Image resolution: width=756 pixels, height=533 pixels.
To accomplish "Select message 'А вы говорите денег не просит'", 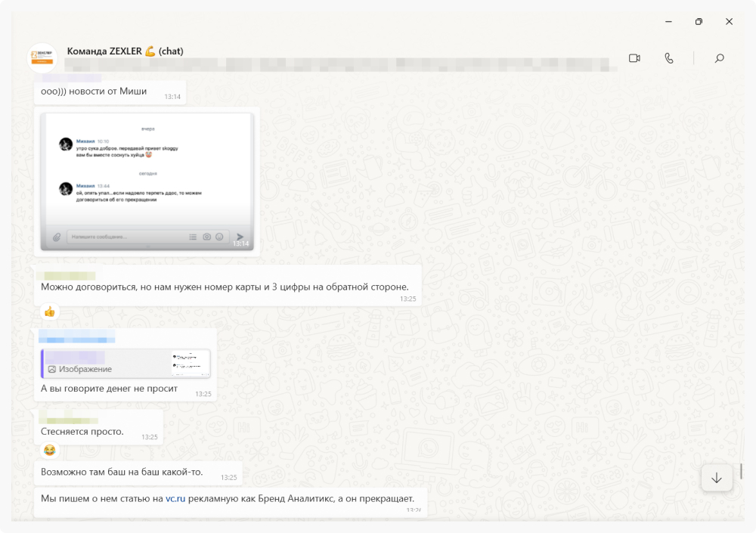I will (x=109, y=389).
